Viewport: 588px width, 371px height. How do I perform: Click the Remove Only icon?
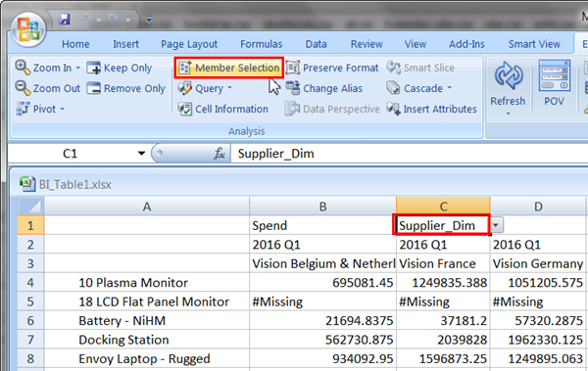[x=93, y=88]
